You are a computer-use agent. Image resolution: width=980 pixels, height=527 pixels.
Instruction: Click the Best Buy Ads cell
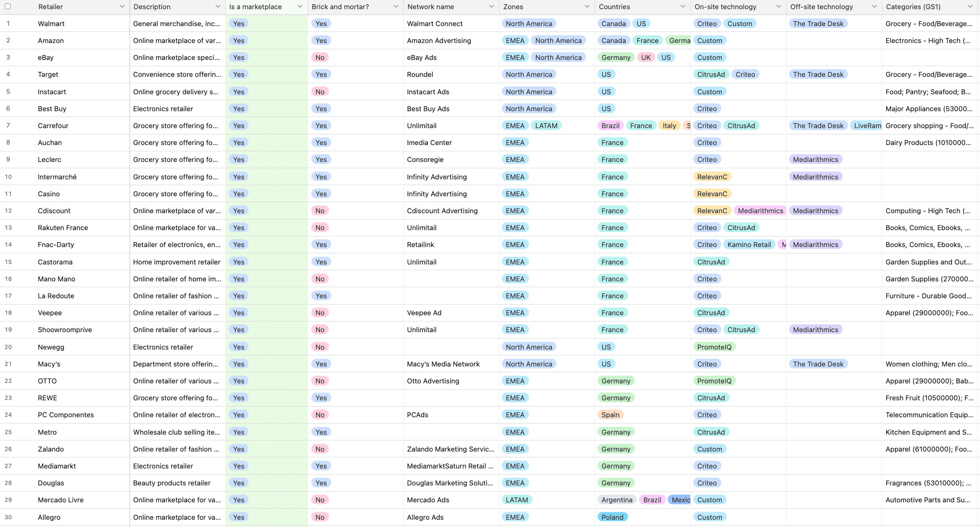(451, 109)
